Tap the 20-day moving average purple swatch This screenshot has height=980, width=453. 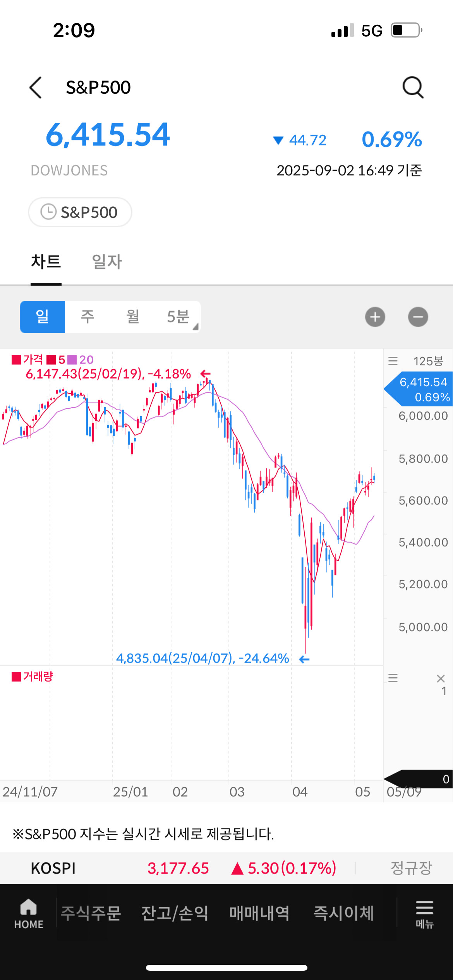click(72, 360)
